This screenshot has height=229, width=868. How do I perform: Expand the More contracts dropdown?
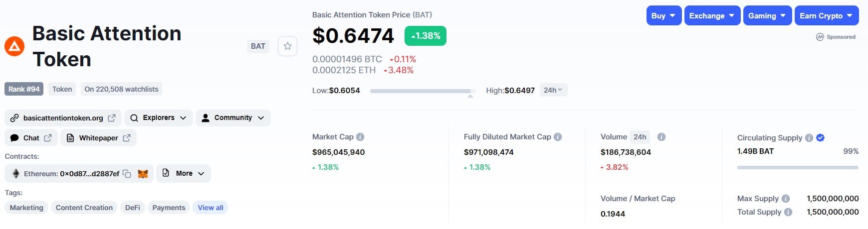tap(184, 173)
